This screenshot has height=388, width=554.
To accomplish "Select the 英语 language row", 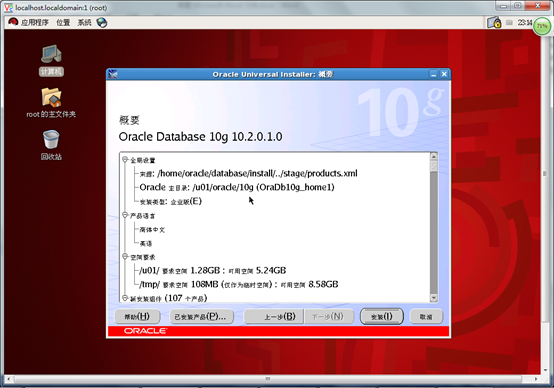I will [x=146, y=243].
